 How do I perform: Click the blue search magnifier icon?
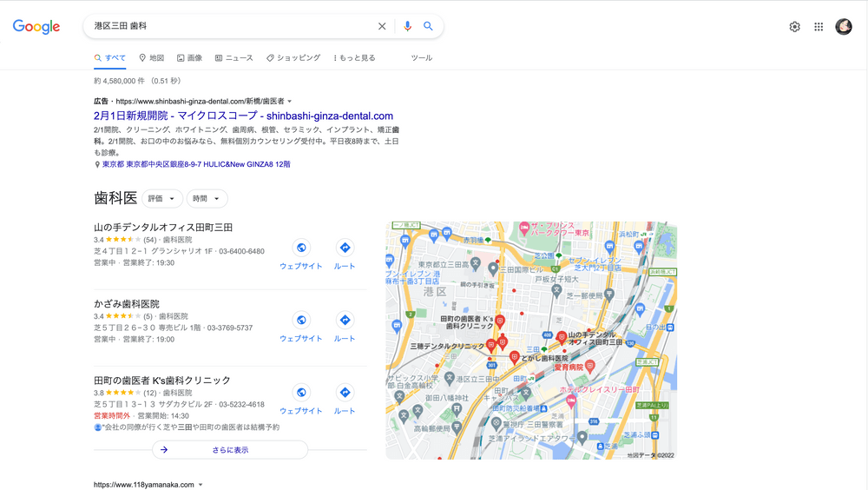click(x=428, y=26)
